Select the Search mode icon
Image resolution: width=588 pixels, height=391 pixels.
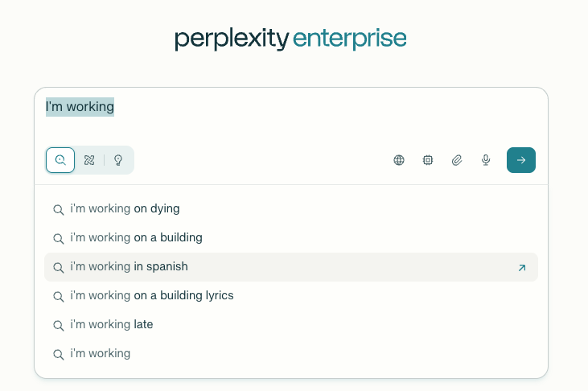(60, 160)
